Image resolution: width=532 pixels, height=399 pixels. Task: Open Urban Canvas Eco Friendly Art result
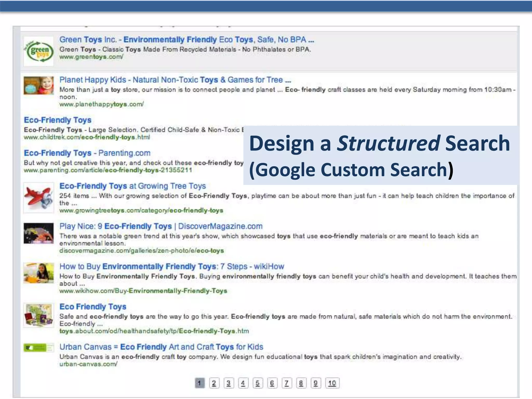pyautogui.click(x=161, y=347)
